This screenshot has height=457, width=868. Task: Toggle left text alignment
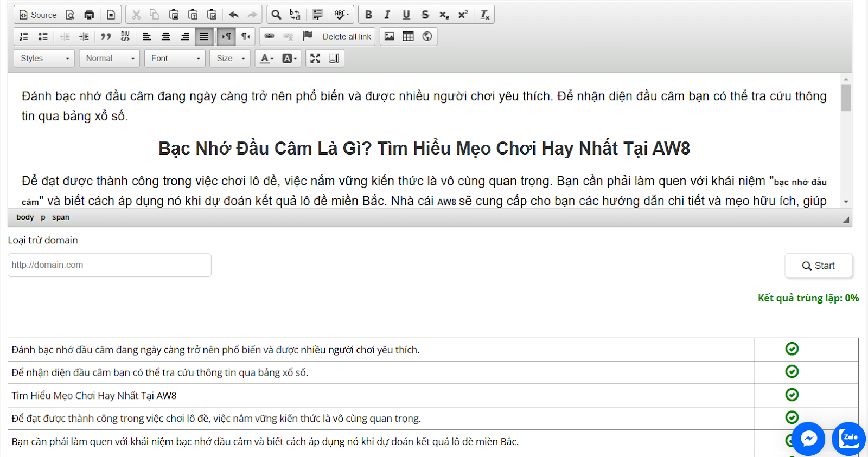[x=147, y=36]
